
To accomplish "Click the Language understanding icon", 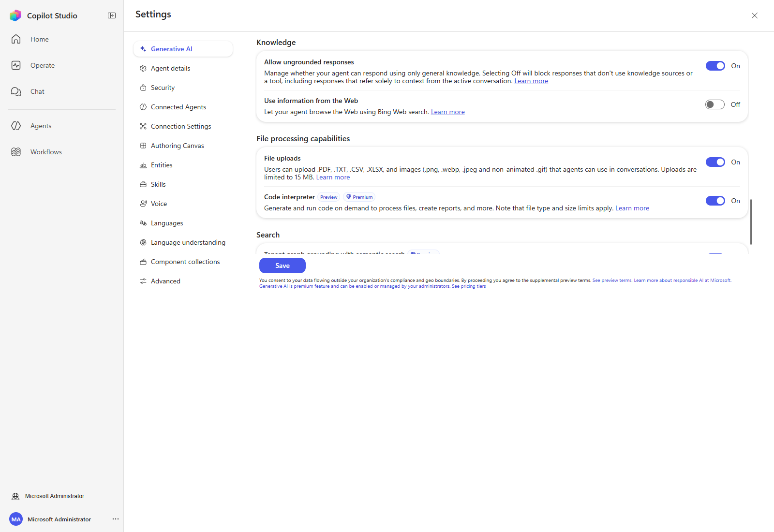I will 143,242.
